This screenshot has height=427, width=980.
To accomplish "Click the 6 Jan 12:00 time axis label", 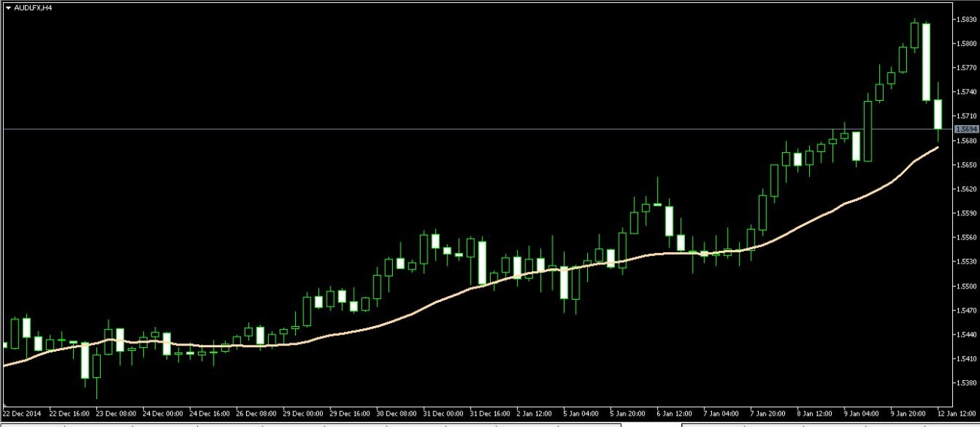I will tap(676, 413).
